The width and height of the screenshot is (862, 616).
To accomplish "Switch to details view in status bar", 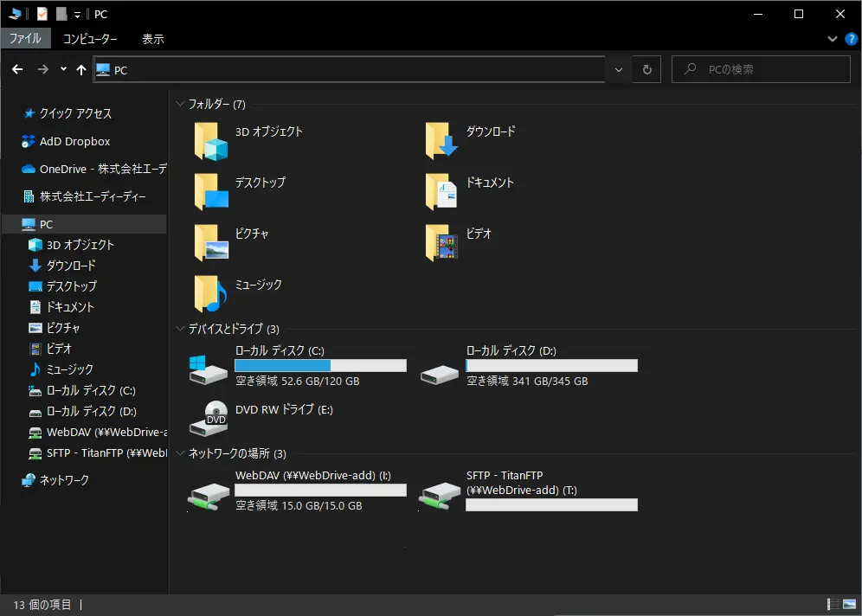I will pyautogui.click(x=834, y=605).
